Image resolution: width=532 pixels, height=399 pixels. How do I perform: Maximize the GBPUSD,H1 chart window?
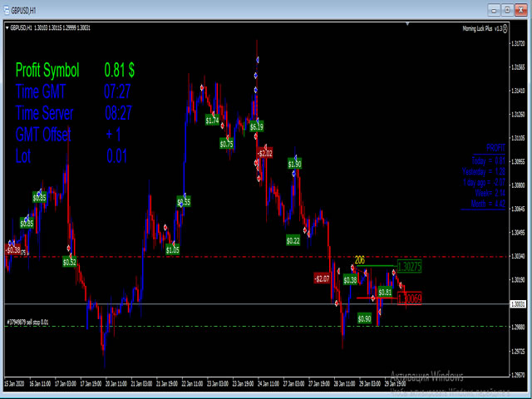pos(507,10)
